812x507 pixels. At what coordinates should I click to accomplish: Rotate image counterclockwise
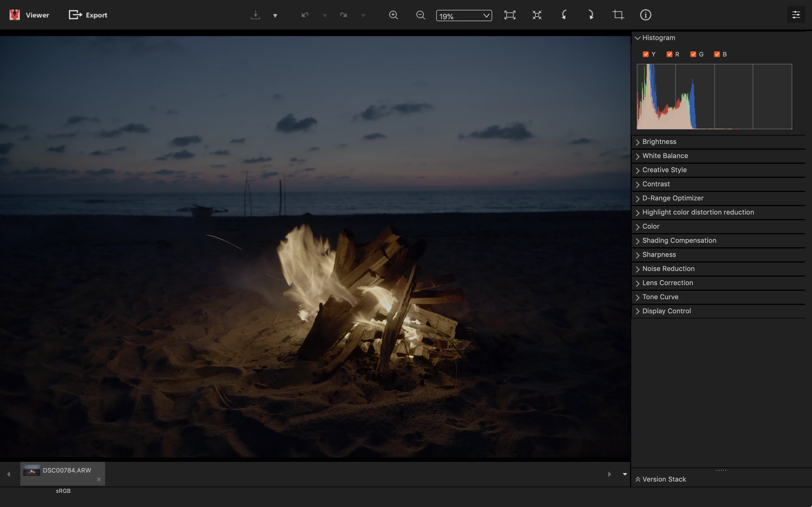click(x=564, y=15)
